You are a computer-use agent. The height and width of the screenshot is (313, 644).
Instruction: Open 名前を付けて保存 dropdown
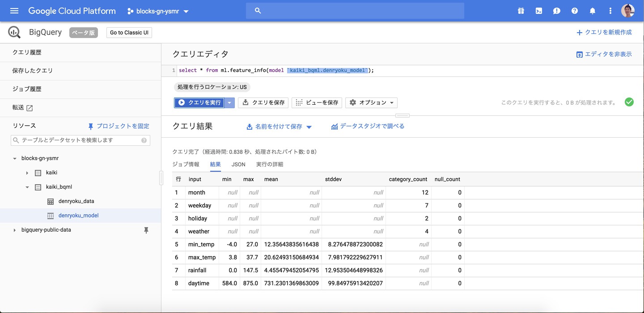(x=279, y=127)
